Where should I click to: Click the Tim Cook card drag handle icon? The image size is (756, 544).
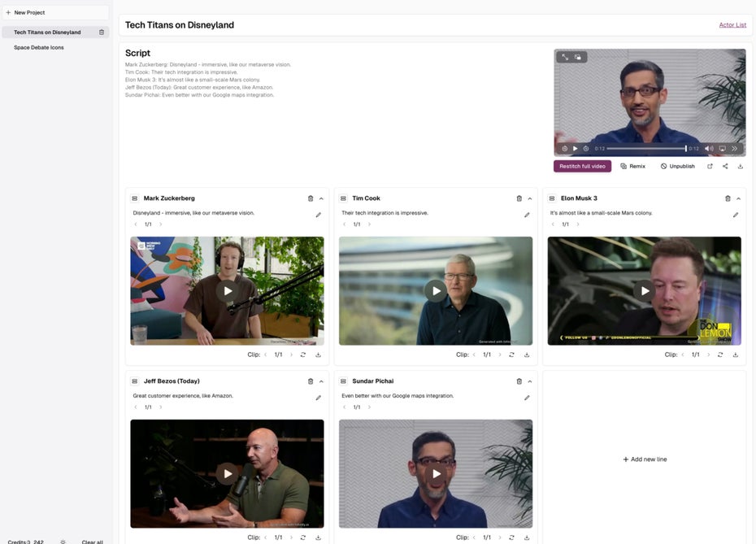pos(343,198)
